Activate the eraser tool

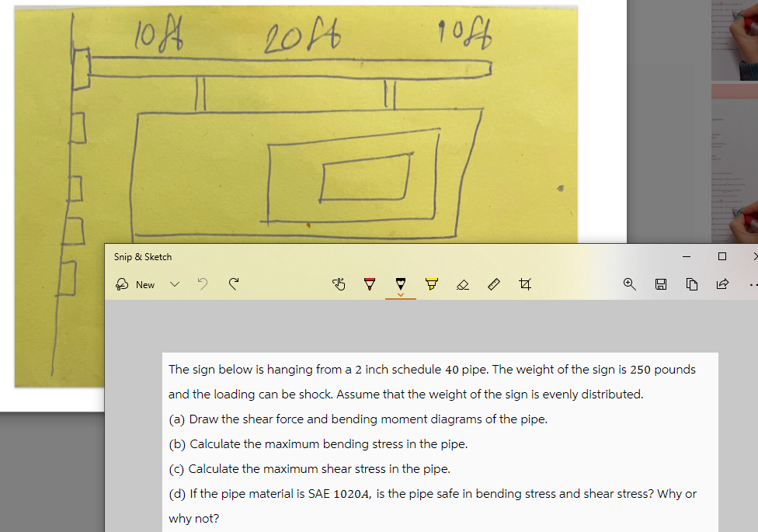[463, 284]
